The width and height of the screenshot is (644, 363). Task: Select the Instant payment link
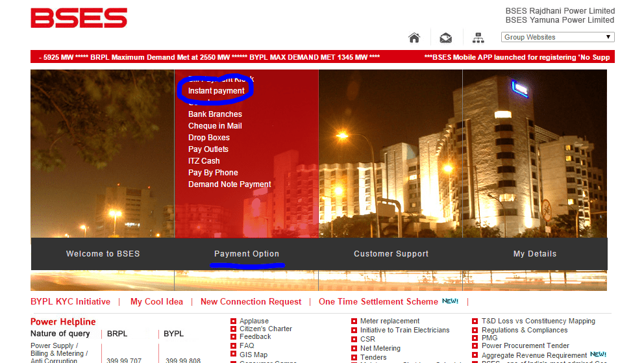(x=216, y=91)
